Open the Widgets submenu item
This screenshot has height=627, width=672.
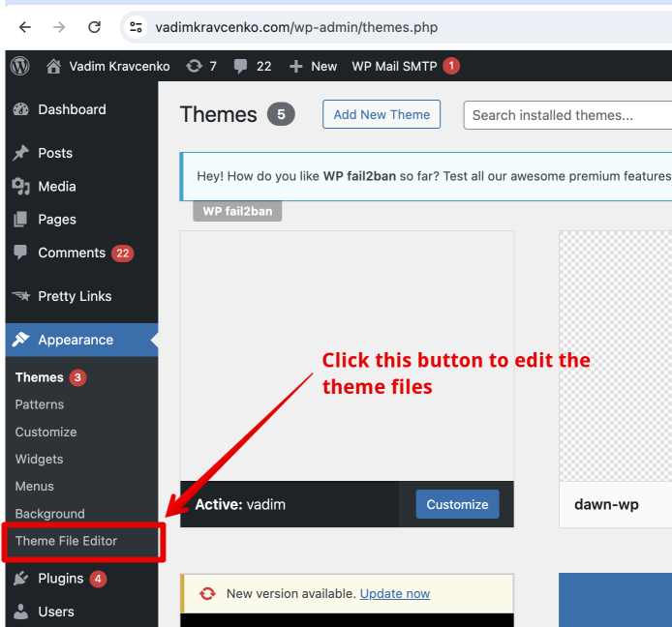click(39, 459)
